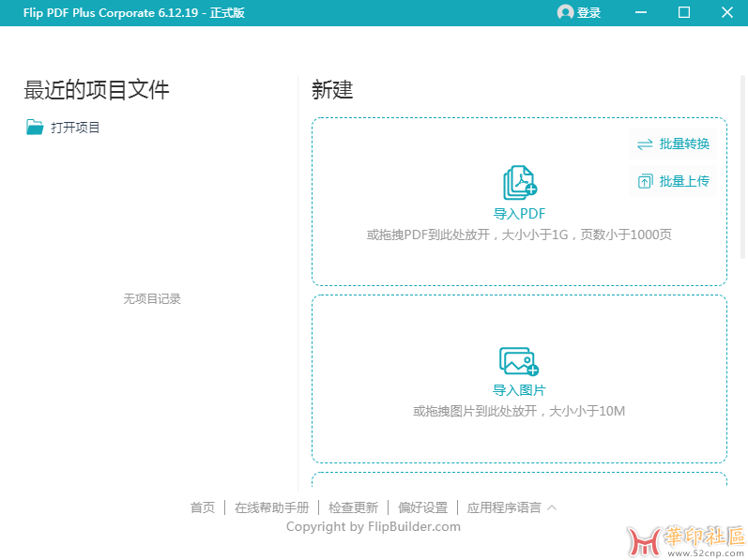The height and width of the screenshot is (560, 748).
Task: Click the batch convert arrows icon
Action: pos(645,144)
